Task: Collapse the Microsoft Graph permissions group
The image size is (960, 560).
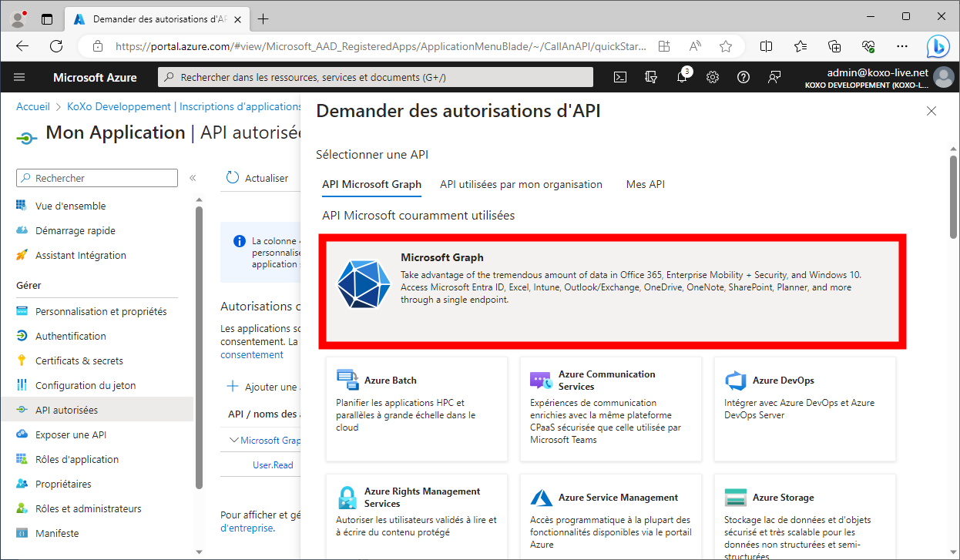Action: [235, 441]
